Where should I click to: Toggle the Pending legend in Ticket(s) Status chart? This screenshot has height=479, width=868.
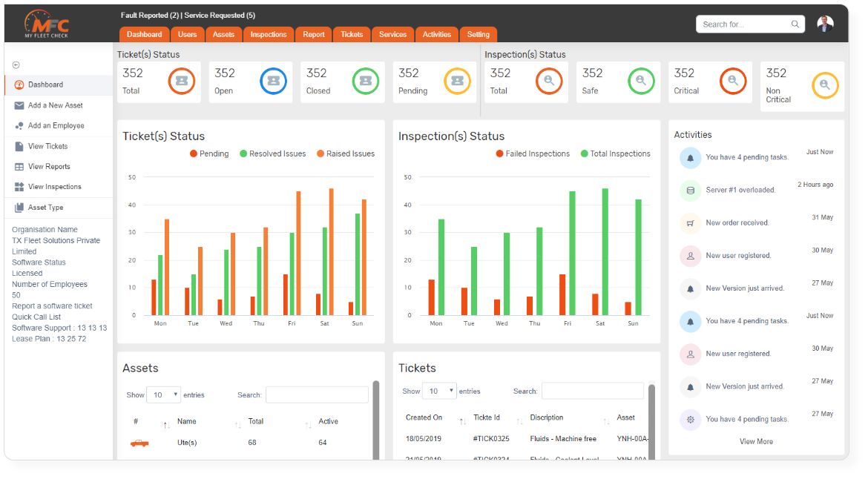209,153
